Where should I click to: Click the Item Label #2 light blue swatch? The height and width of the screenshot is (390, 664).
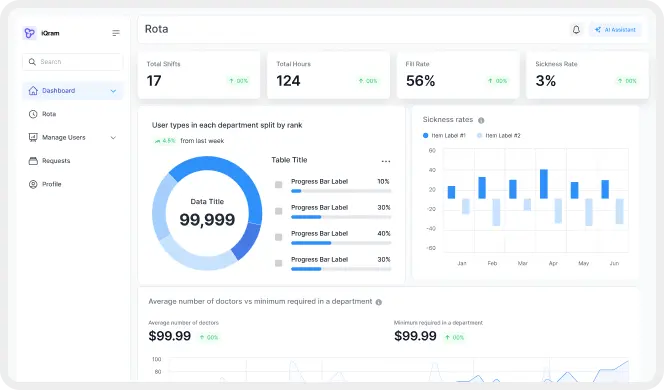[479, 136]
